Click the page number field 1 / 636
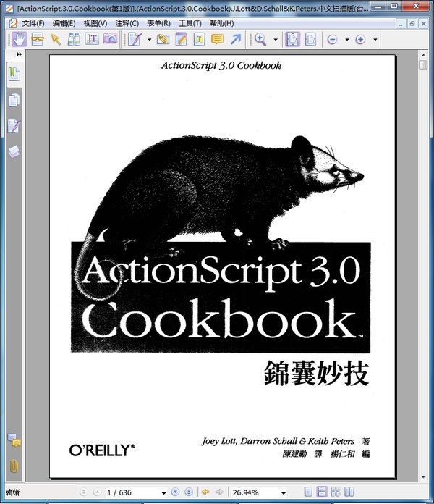Image resolution: width=434 pixels, height=504 pixels. [133, 492]
